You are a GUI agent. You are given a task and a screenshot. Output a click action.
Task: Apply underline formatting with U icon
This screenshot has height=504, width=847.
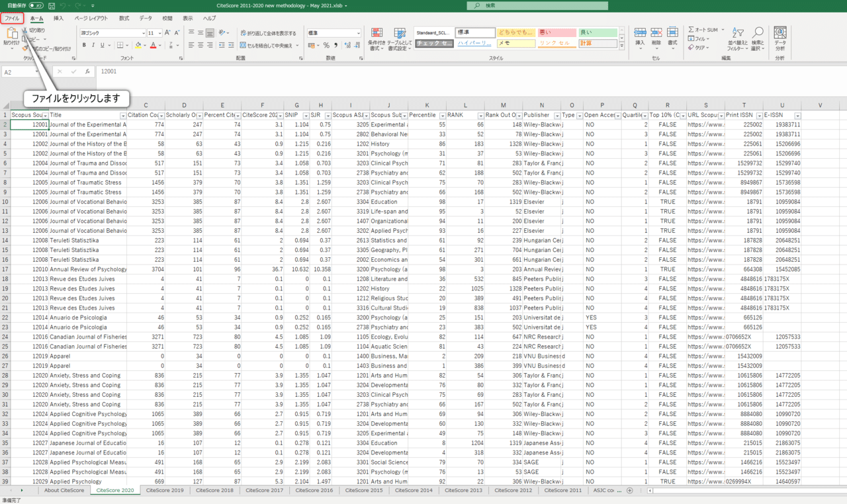click(x=102, y=46)
